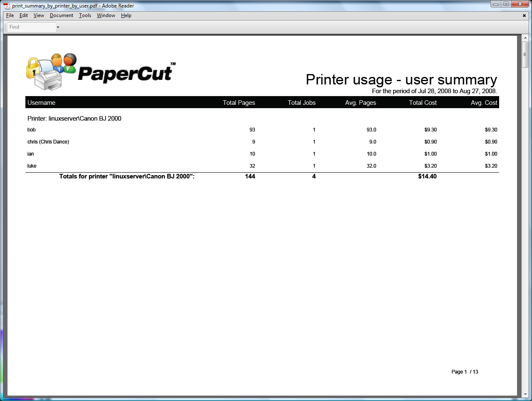This screenshot has width=532, height=401.
Task: Click bob's average pages 93.0
Action: coord(371,130)
